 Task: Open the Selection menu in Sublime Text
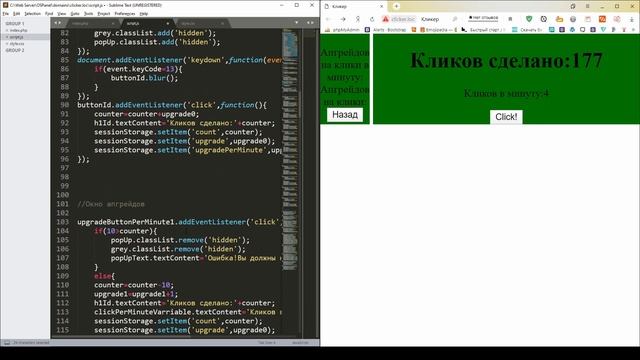coord(32,13)
